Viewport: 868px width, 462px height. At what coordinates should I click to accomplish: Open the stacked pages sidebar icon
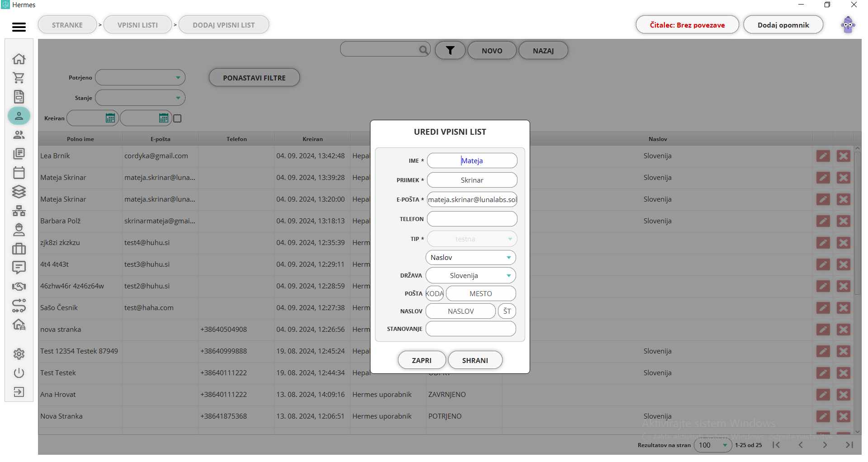(19, 154)
